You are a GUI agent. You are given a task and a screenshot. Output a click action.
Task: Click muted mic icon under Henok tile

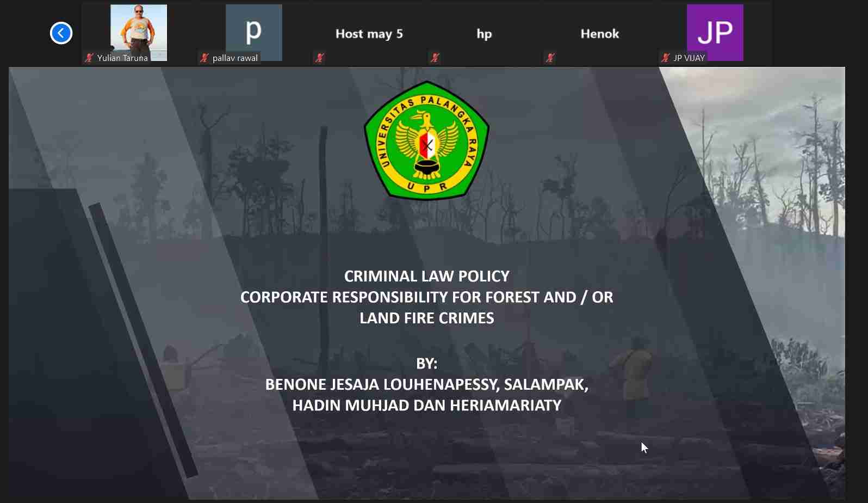click(550, 58)
